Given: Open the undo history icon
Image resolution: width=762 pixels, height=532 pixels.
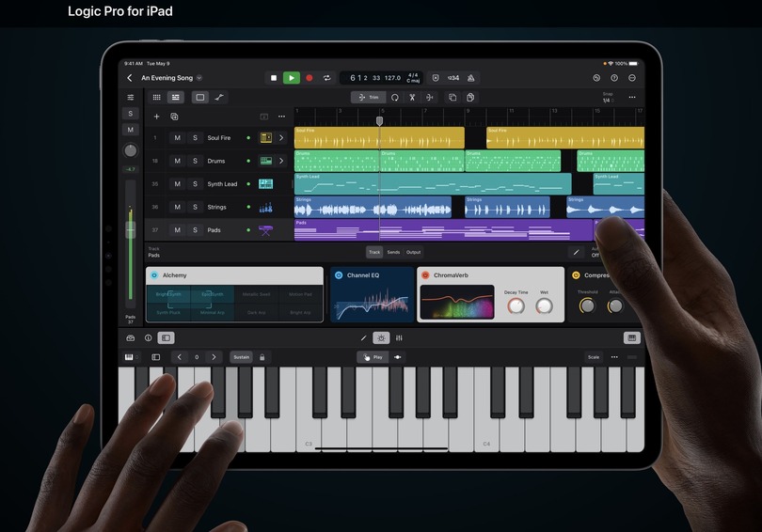Looking at the screenshot, I should (596, 78).
